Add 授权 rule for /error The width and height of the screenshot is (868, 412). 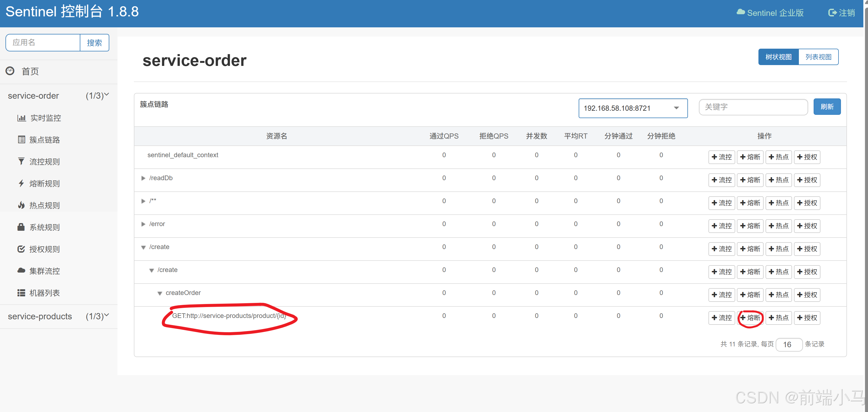click(x=807, y=226)
